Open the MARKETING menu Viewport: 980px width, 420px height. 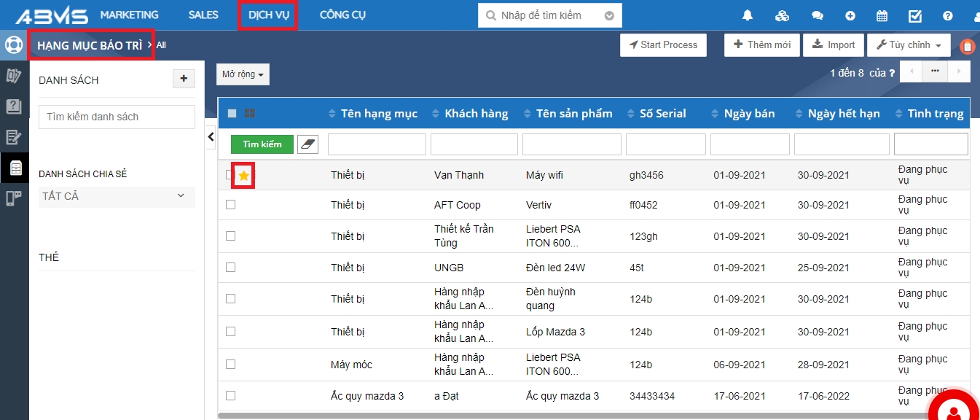pos(129,15)
